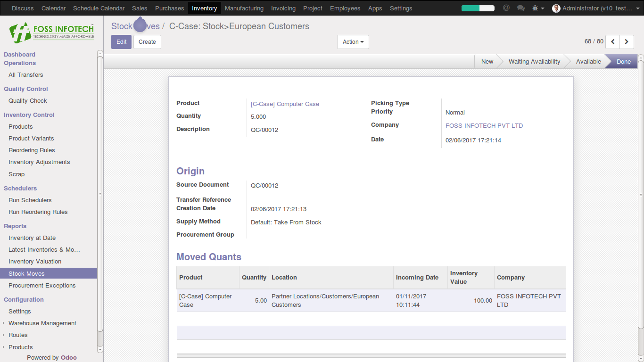
Task: Expand Routes configuration item
Action: click(x=18, y=335)
